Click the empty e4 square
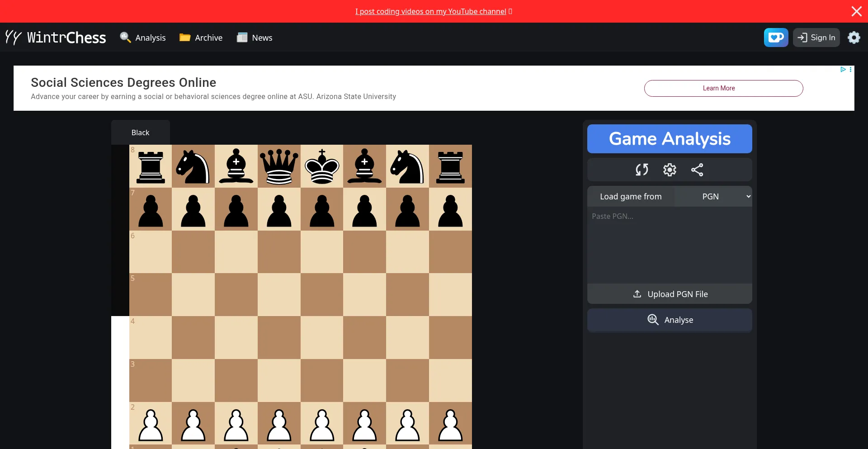868x449 pixels. tap(322, 338)
